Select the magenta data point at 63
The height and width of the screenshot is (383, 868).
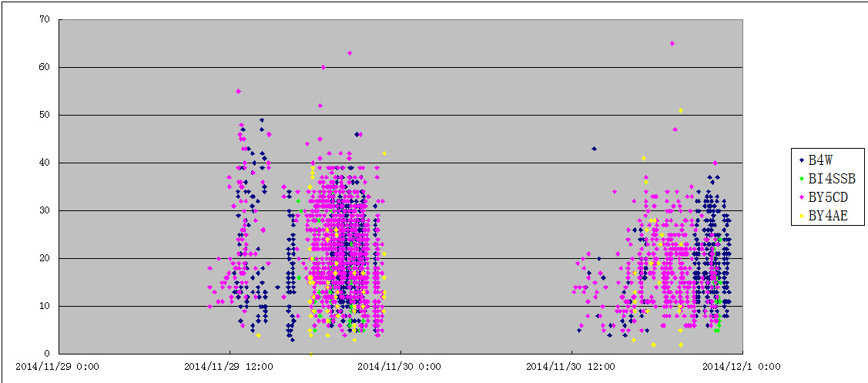(x=350, y=53)
